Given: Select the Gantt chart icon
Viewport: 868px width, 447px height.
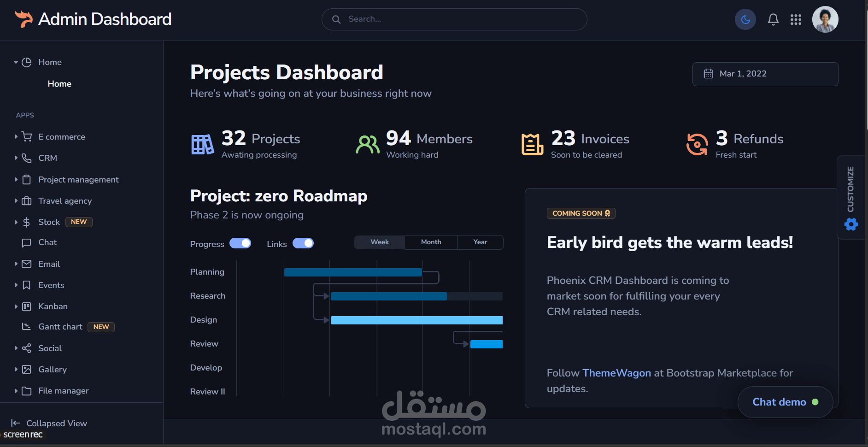Looking at the screenshot, I should [26, 327].
